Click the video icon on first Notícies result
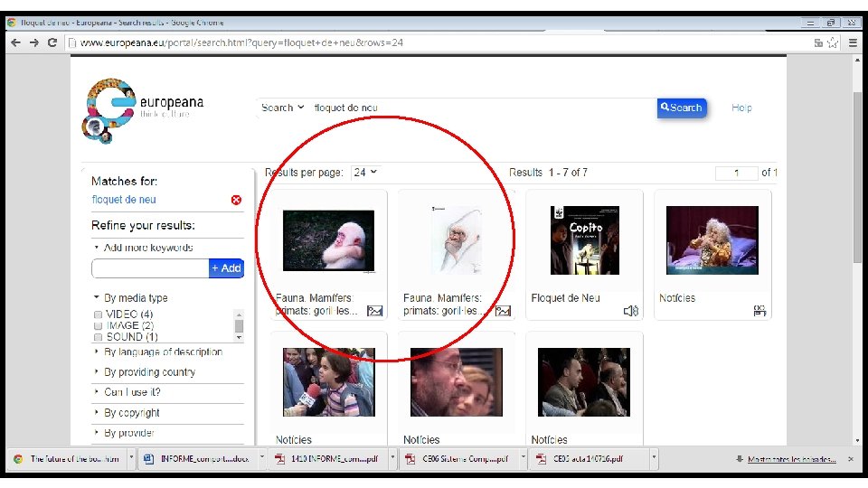This screenshot has height=488, width=868. (x=759, y=311)
